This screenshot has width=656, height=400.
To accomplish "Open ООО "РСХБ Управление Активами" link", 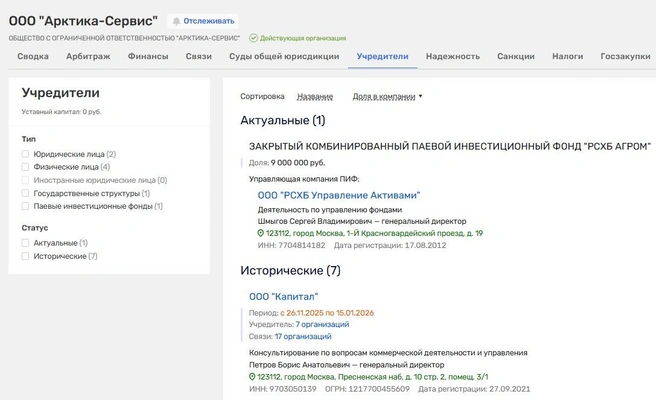I will [x=339, y=195].
